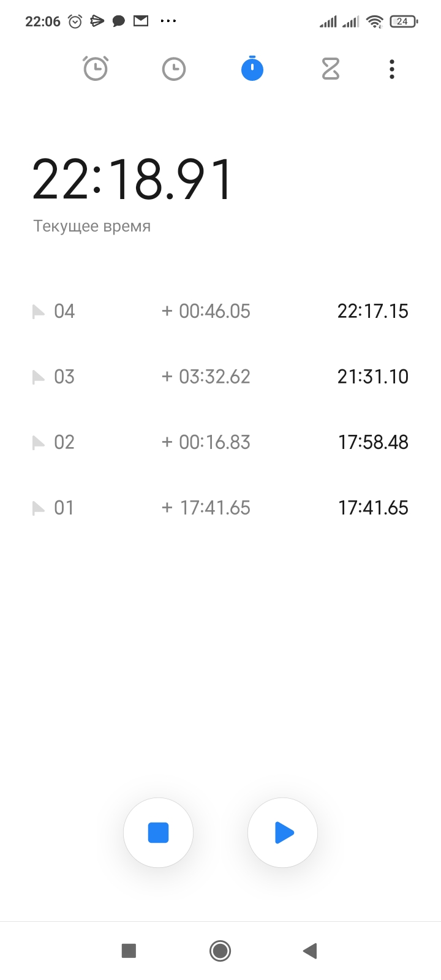The height and width of the screenshot is (980, 441).
Task: Tap the lap 01 flag icon
Action: (39, 508)
